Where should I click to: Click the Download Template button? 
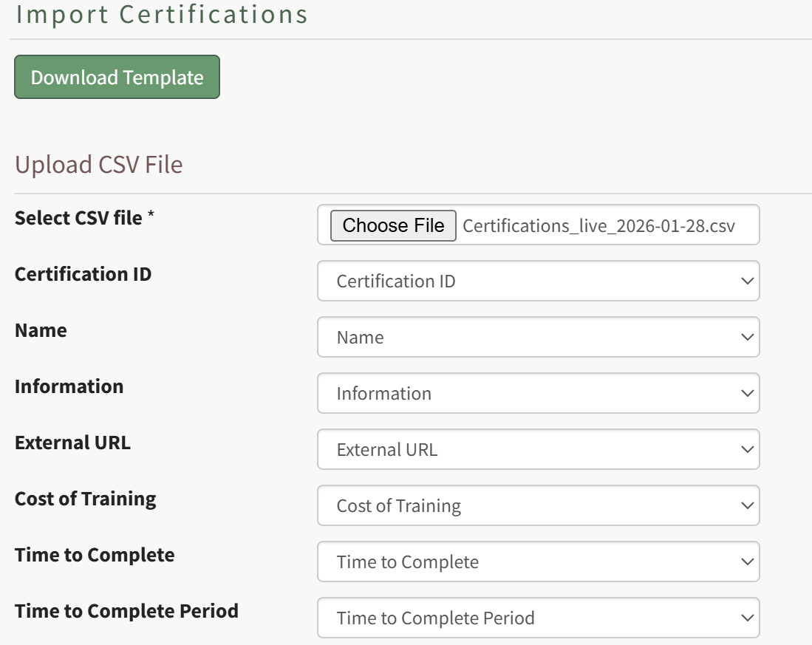[x=117, y=77]
